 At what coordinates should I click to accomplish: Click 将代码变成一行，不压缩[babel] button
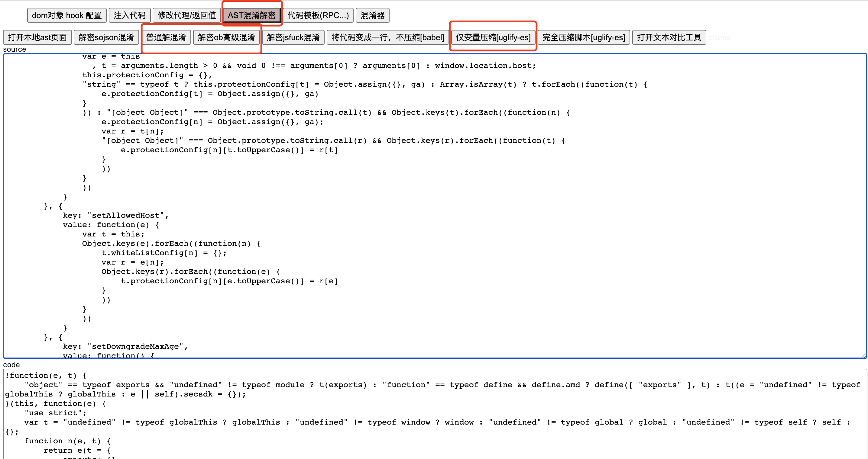click(x=387, y=37)
